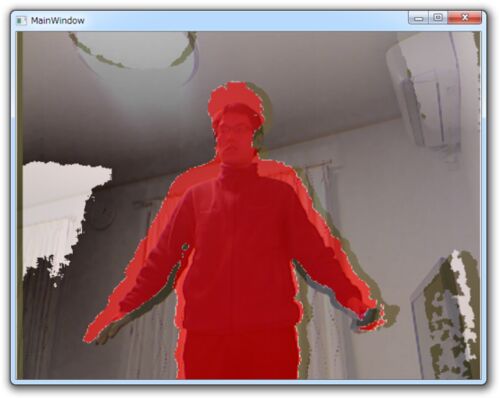The image size is (500, 398).
Task: Maximize the MainWindow window
Action: [x=438, y=18]
